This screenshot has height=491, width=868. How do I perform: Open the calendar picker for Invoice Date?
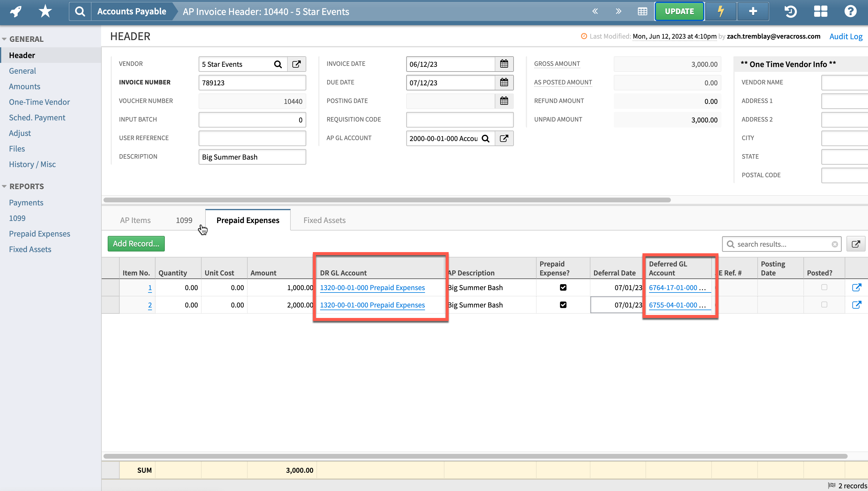point(504,64)
